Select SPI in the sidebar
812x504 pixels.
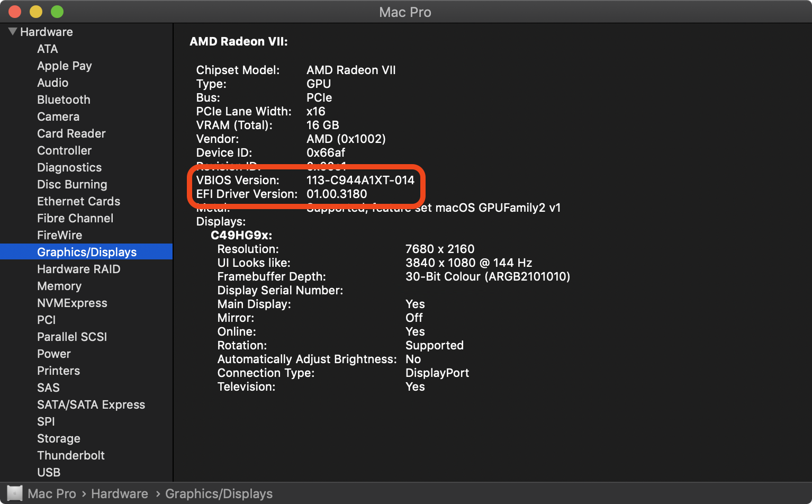(46, 421)
